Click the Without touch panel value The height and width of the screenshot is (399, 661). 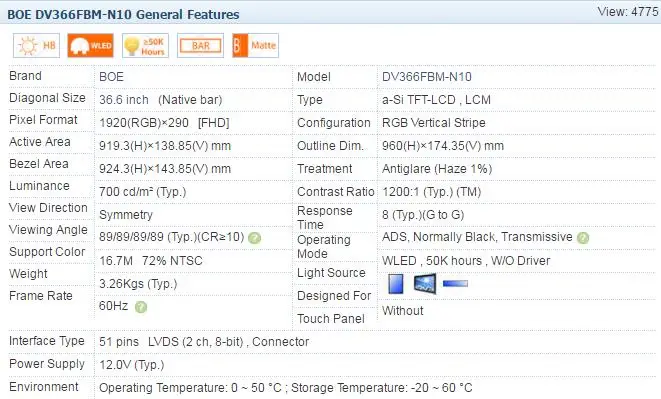click(403, 311)
